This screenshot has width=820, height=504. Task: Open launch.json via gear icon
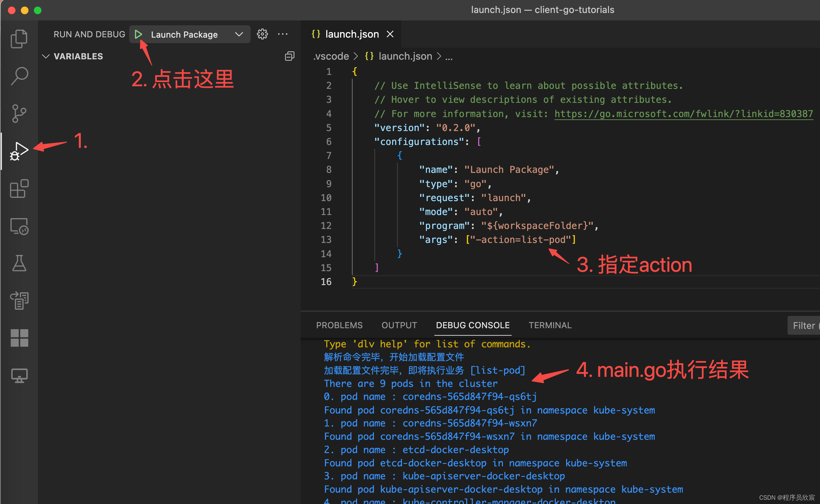pos(262,34)
